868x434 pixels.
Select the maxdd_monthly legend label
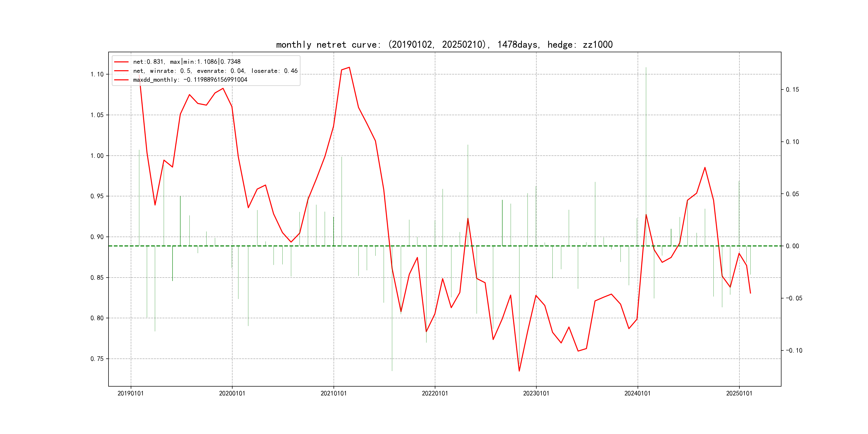click(x=190, y=80)
